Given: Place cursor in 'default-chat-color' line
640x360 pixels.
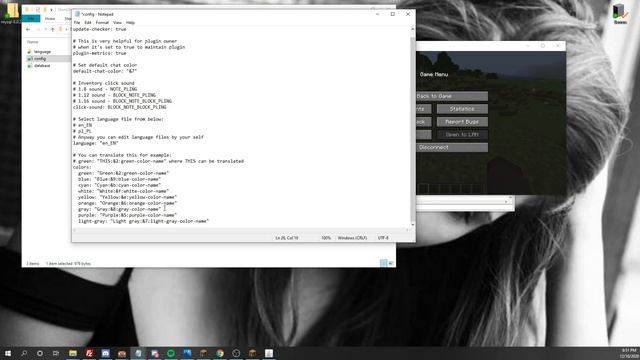Looking at the screenshot, I should click(105, 71).
